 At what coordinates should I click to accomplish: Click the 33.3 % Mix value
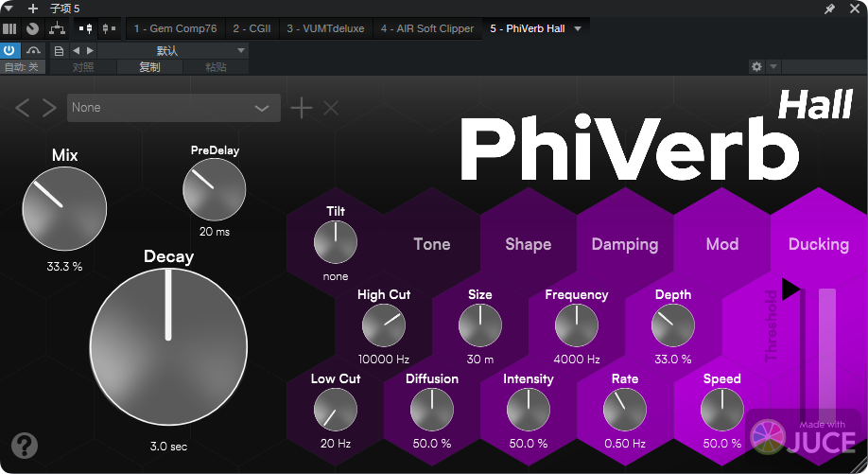click(x=64, y=267)
